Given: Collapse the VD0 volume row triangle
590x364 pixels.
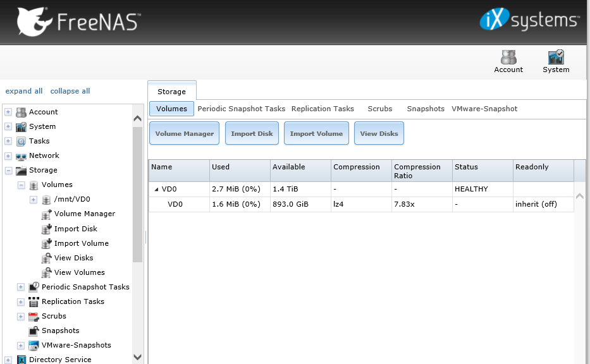Looking at the screenshot, I should [156, 190].
